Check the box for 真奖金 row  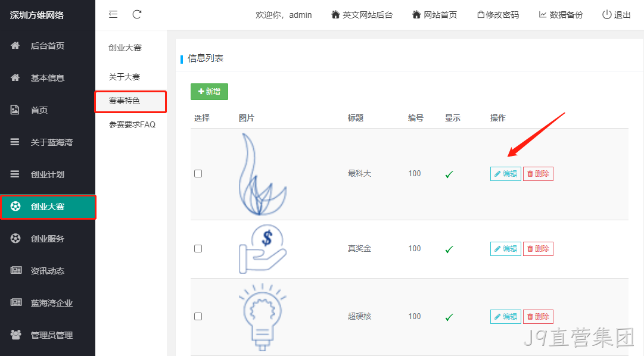(198, 249)
